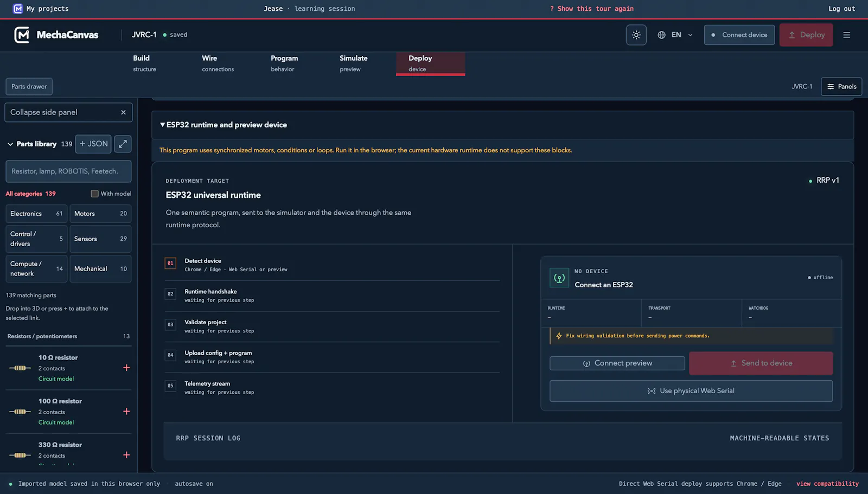Click Log out

pos(841,9)
